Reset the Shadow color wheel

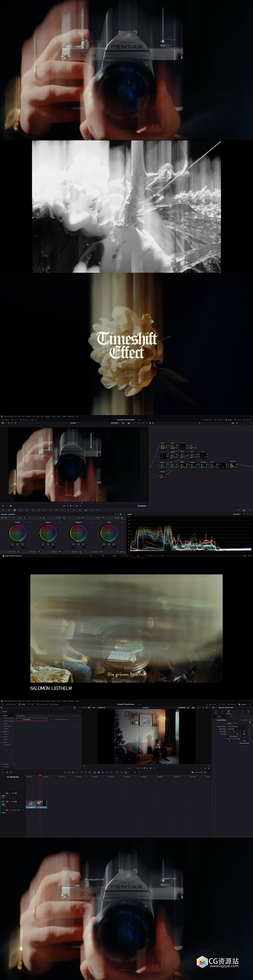30,522
